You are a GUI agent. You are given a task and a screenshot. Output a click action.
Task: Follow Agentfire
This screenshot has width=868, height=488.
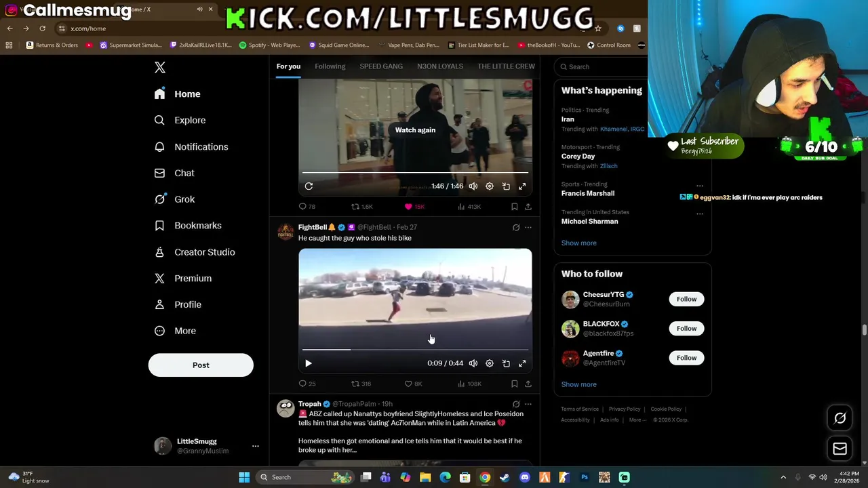pyautogui.click(x=686, y=357)
